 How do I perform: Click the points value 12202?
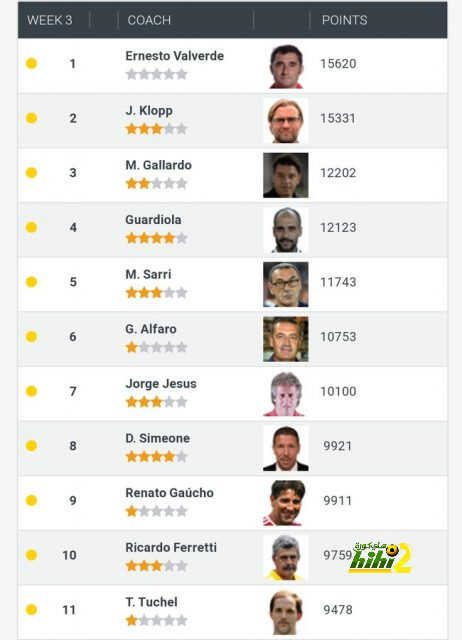[338, 173]
